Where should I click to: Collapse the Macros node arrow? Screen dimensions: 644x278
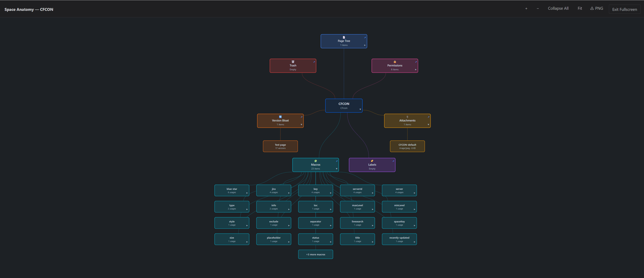(x=337, y=169)
